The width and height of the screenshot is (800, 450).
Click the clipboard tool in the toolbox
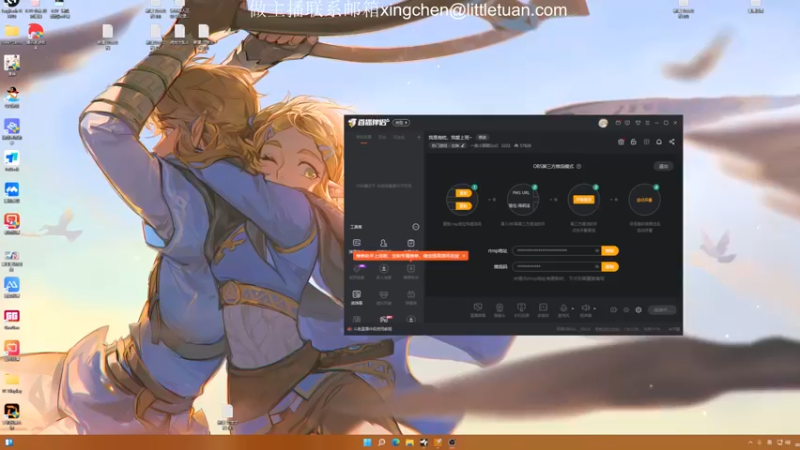411,243
